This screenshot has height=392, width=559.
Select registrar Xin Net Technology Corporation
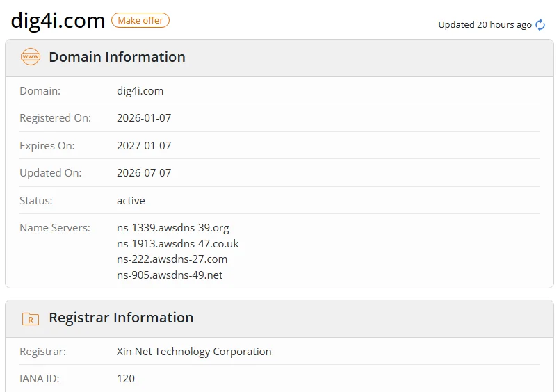[194, 352]
